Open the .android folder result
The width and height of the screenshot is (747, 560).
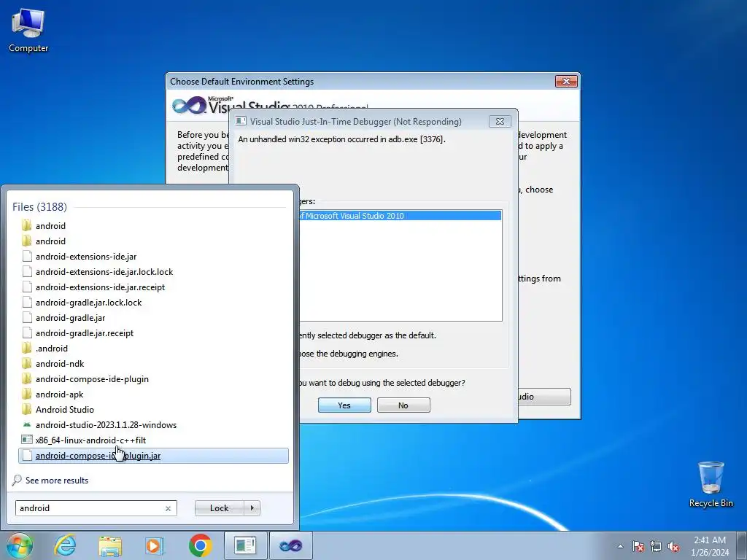[153, 348]
